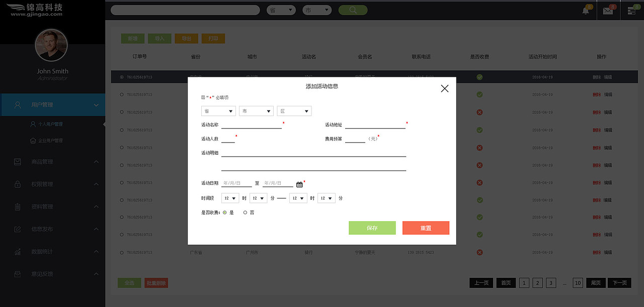Expand the 商品管理 sidebar menu

[53, 161]
